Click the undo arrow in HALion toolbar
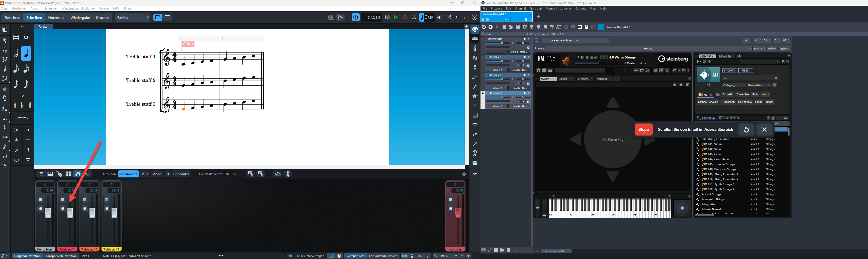The width and height of the screenshot is (868, 259). [x=674, y=70]
